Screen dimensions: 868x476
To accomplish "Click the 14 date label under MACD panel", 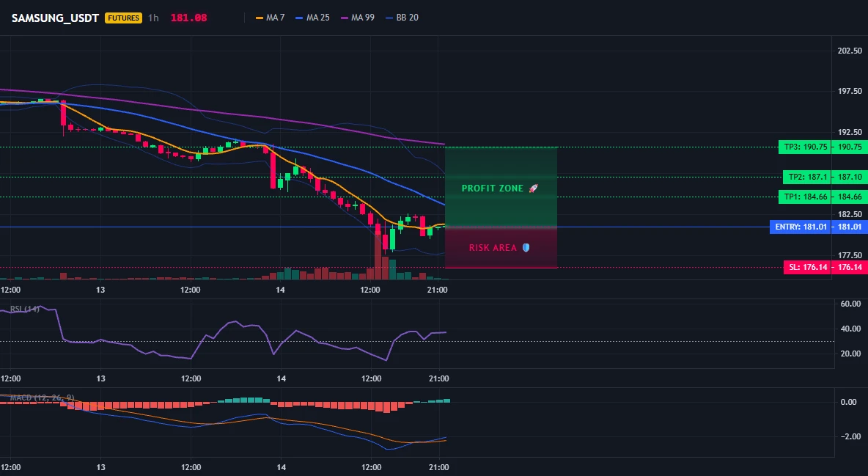I will point(282,467).
